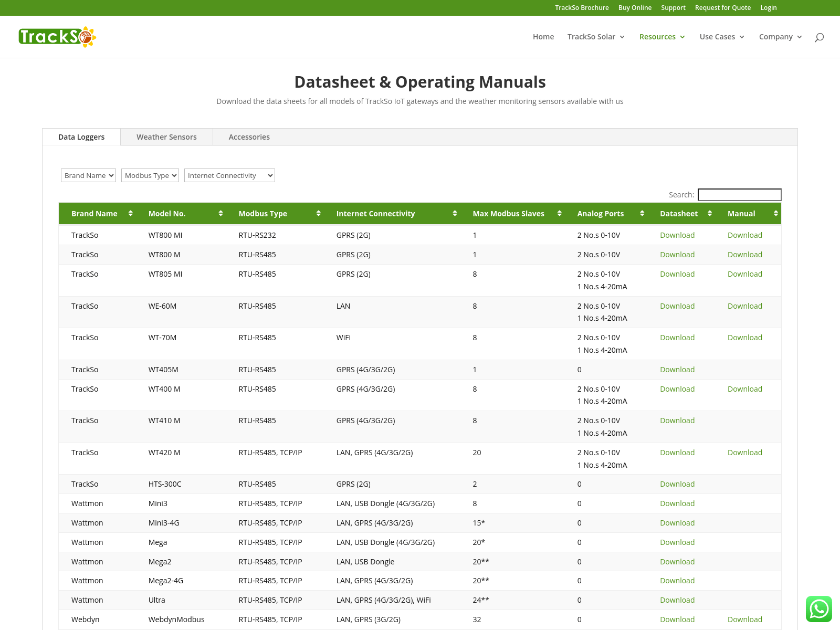The image size is (840, 630).
Task: Open the Modbus Type filter dropdown
Action: 150,175
